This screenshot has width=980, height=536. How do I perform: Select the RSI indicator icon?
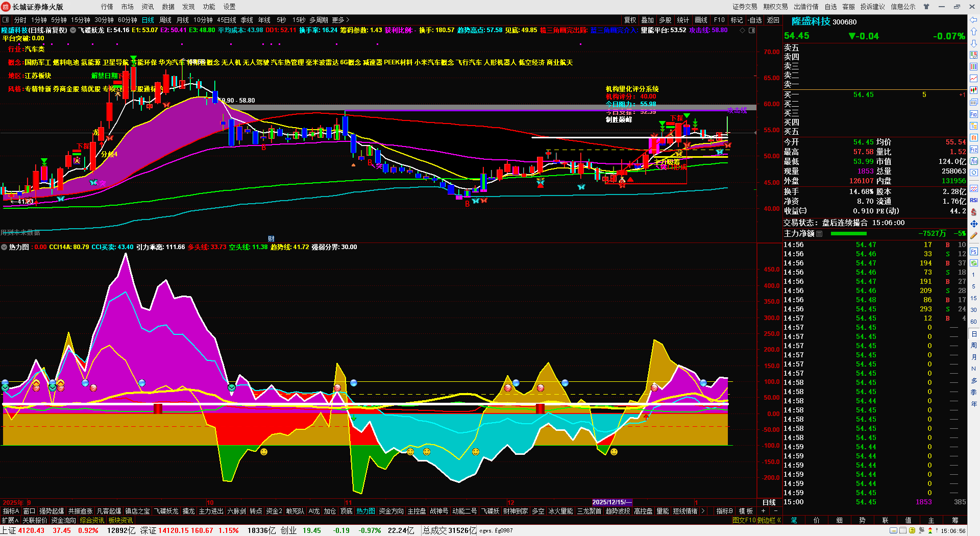[x=974, y=200]
